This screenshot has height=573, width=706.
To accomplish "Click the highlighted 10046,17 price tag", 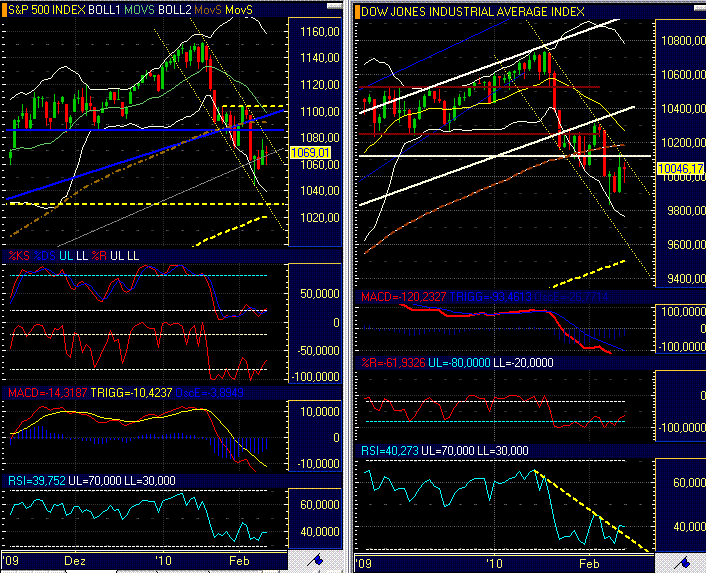I will coord(680,169).
